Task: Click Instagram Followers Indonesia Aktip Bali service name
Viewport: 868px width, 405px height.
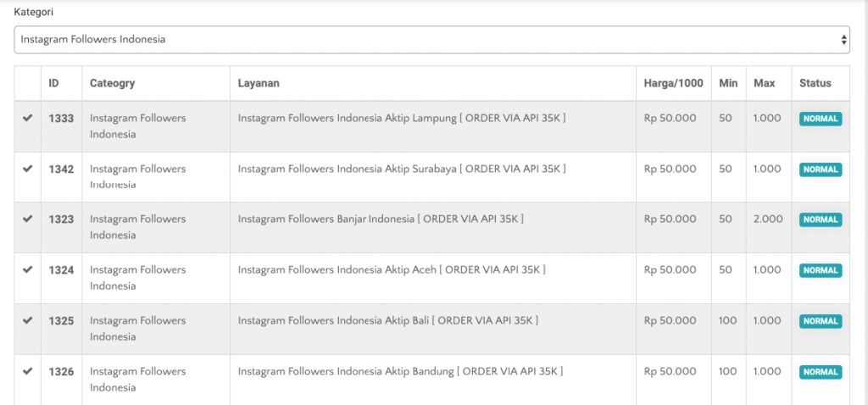Action: [387, 320]
